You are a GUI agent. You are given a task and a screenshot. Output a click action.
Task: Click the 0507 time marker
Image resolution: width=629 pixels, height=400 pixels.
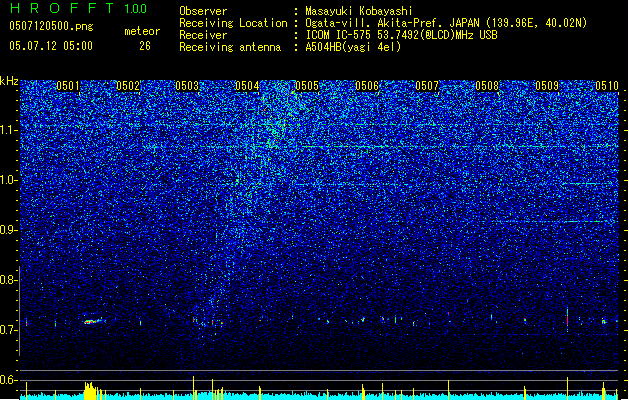point(427,86)
